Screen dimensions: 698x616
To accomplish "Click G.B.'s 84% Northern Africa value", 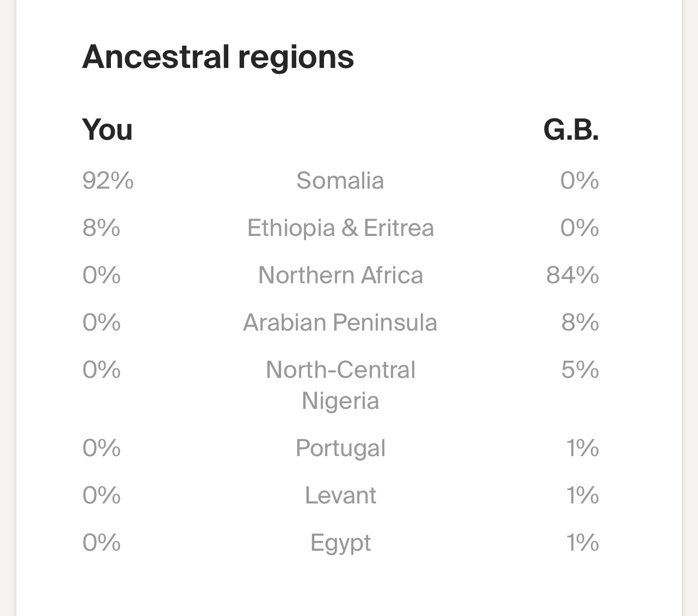I will (x=572, y=275).
